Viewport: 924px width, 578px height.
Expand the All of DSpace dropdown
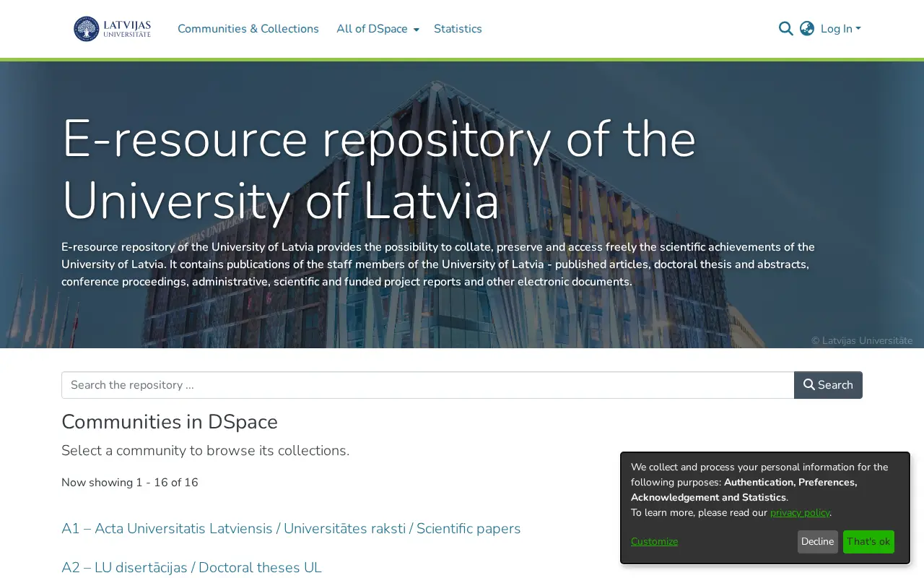click(378, 29)
